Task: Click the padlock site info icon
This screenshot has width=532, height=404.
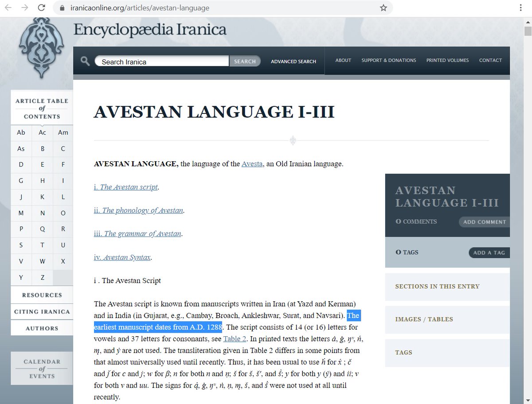Action: (61, 8)
